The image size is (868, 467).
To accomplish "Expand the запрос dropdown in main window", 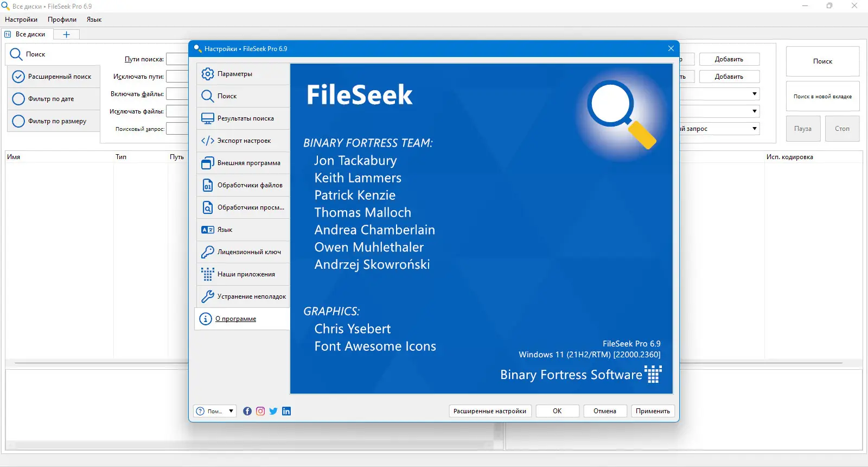I will [755, 129].
